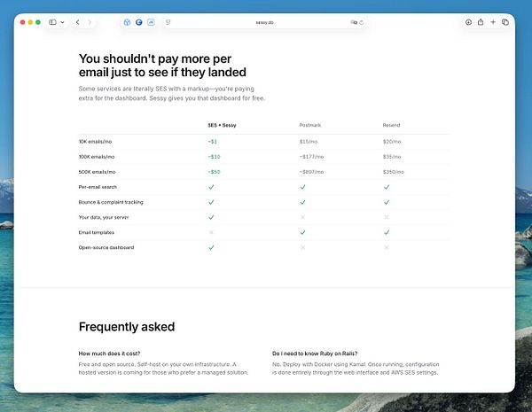
Task: Click the 'Open-source dashboard' row label
Action: click(x=106, y=247)
